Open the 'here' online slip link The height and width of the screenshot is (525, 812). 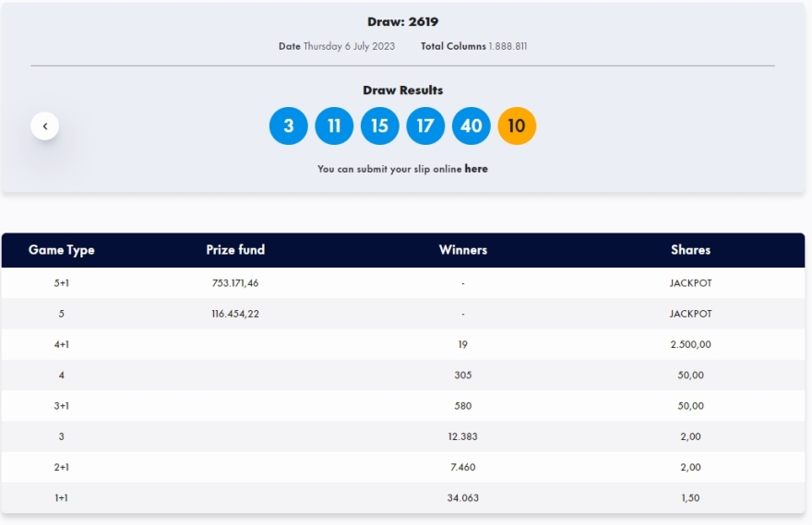click(x=476, y=169)
